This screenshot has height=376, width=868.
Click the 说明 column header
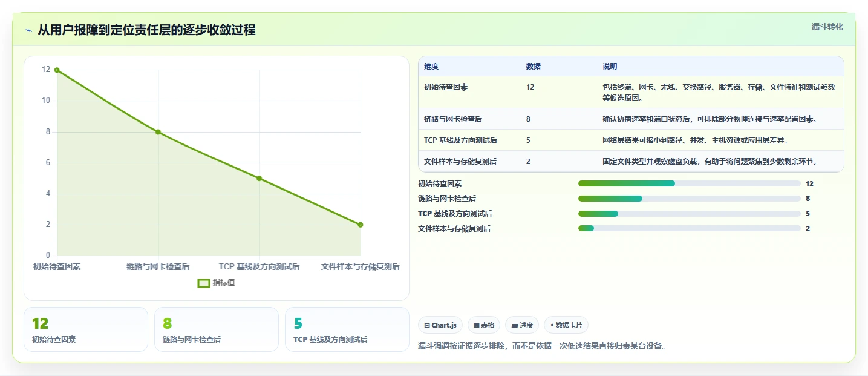[x=610, y=66]
